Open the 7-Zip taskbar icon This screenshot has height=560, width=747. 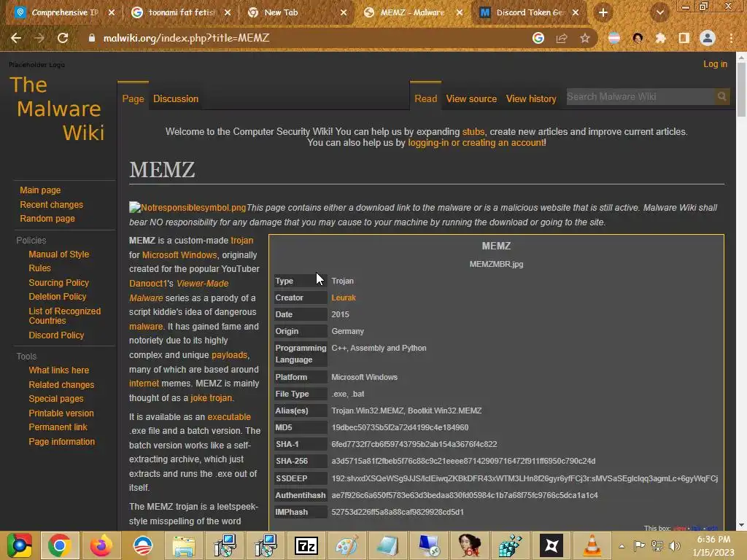coord(306,545)
